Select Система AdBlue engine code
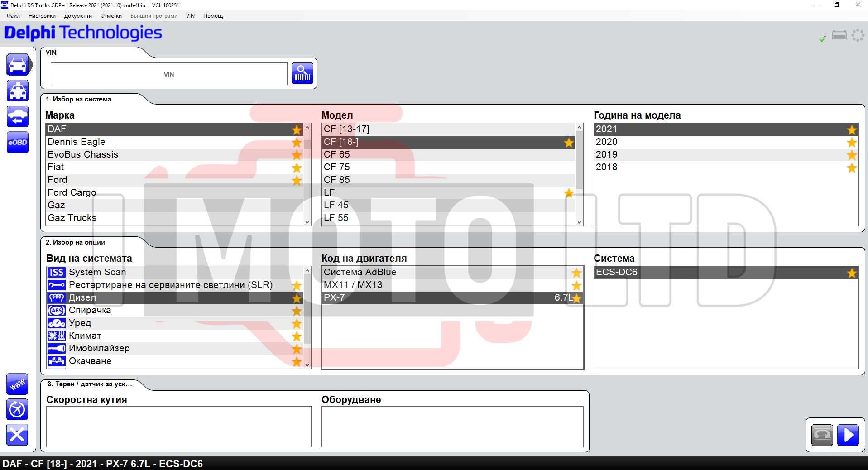868x470 pixels. click(x=452, y=272)
